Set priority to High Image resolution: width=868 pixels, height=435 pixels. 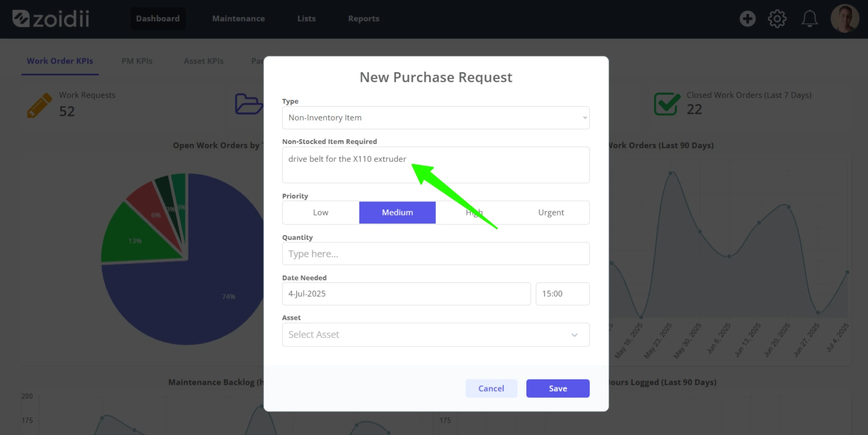474,213
